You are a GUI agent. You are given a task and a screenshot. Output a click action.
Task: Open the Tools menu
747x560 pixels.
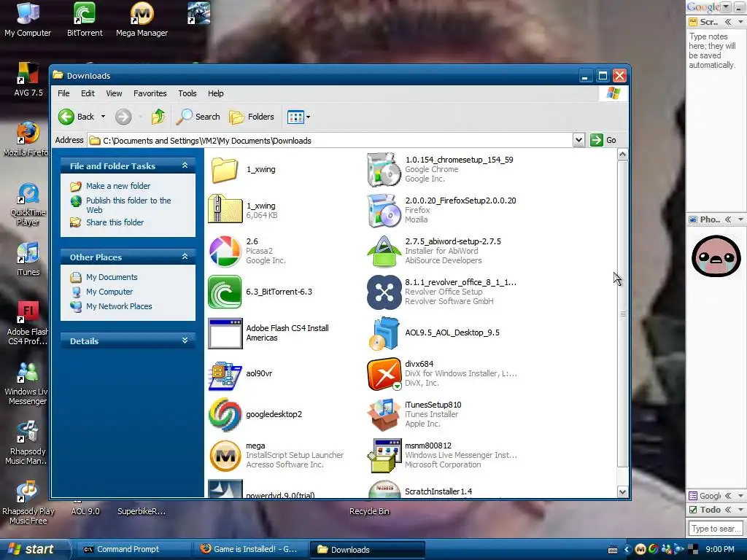(x=187, y=93)
